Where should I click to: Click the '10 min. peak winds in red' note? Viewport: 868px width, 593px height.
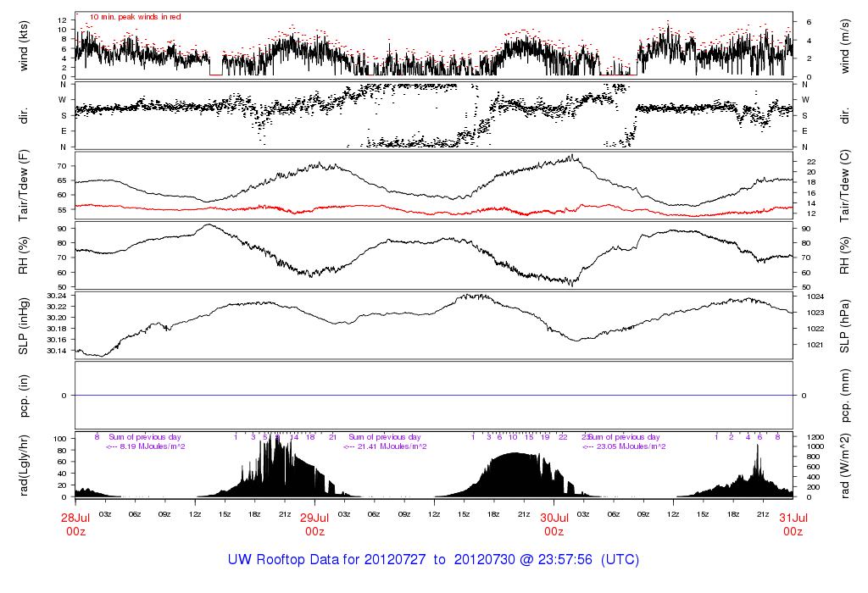pyautogui.click(x=135, y=17)
